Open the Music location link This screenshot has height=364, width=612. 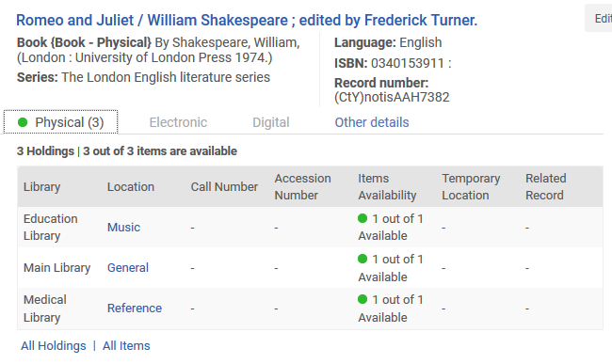[x=123, y=228]
